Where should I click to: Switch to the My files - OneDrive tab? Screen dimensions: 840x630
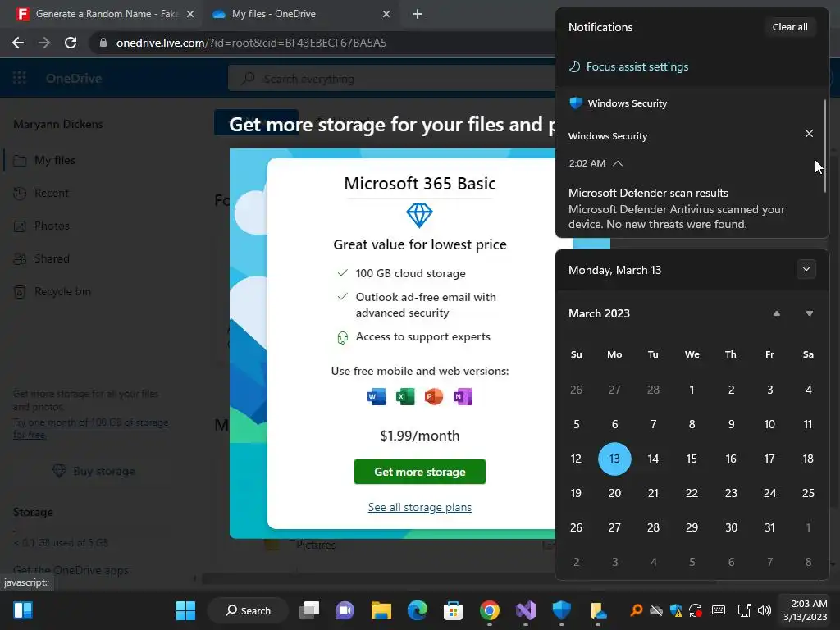300,14
